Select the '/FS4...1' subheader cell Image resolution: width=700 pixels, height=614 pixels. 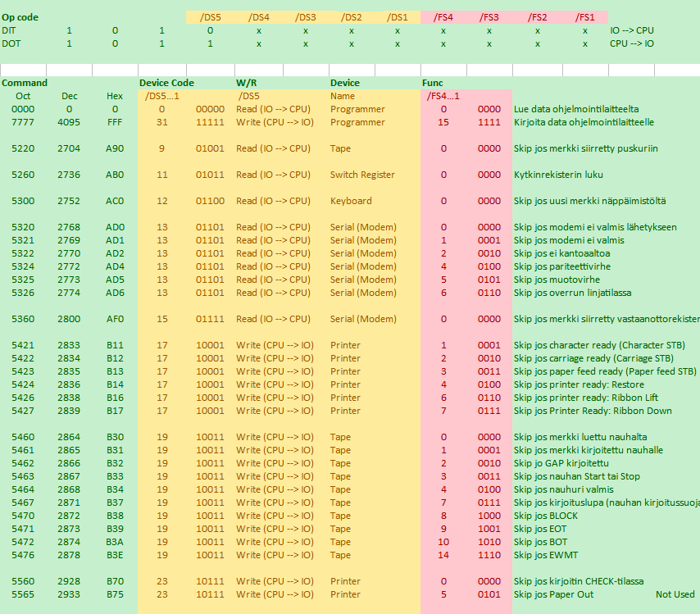(x=443, y=96)
